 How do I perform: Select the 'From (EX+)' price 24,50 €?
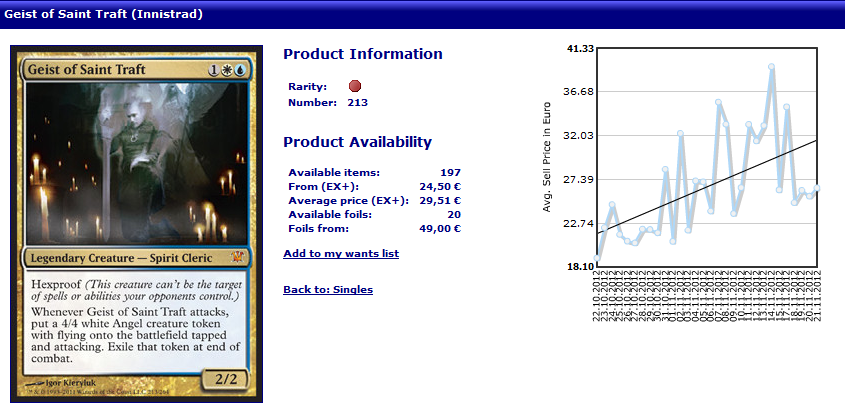440,186
